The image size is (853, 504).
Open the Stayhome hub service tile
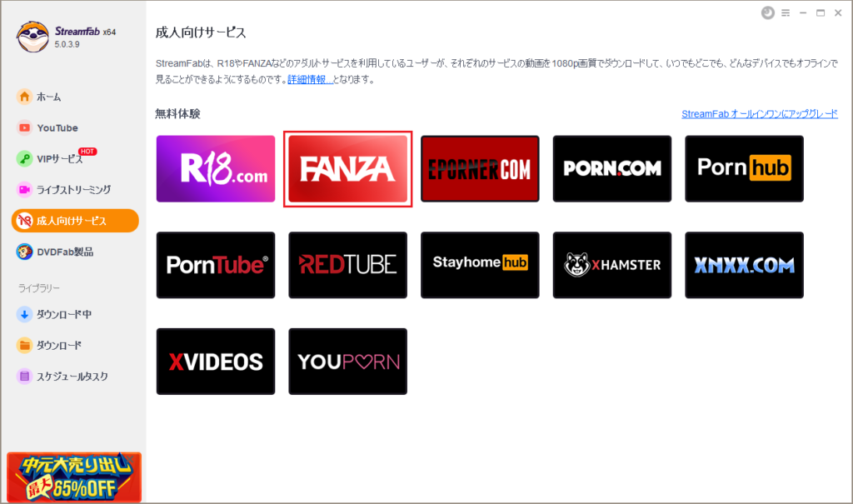tap(481, 265)
